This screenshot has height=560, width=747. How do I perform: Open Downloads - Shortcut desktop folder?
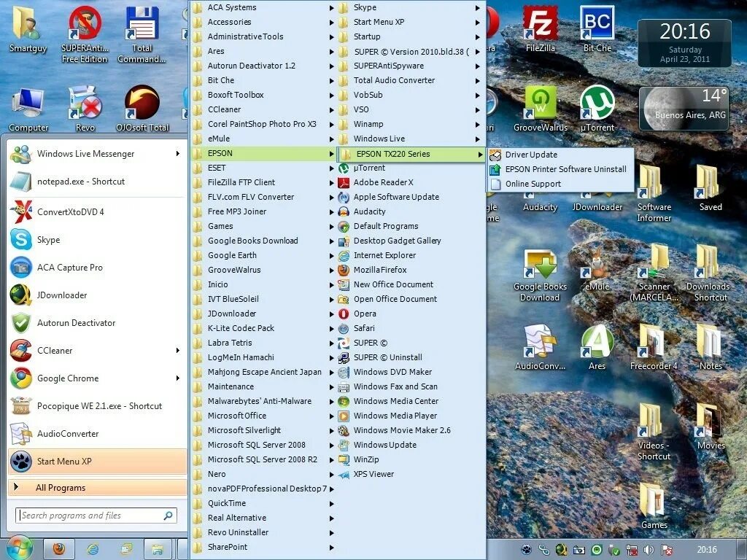pyautogui.click(x=710, y=274)
